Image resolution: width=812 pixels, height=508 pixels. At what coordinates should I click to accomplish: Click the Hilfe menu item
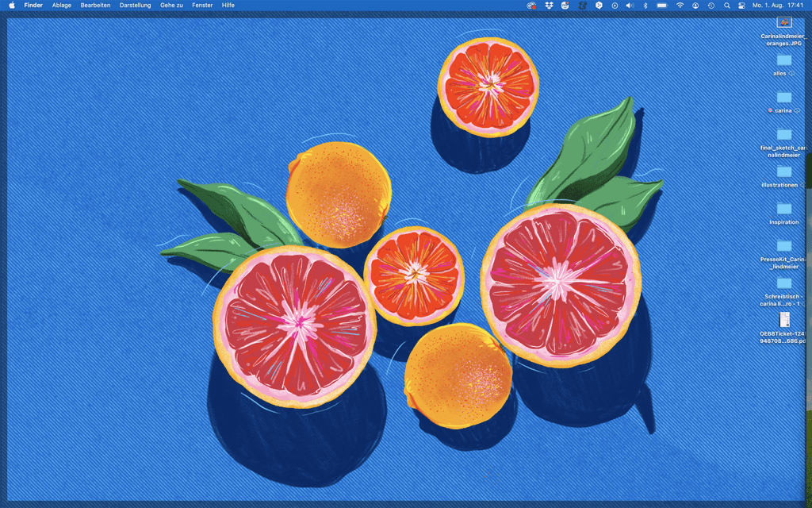228,5
